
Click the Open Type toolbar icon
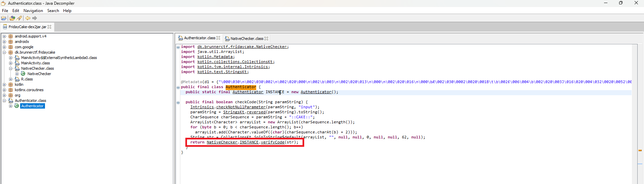pyautogui.click(x=12, y=18)
